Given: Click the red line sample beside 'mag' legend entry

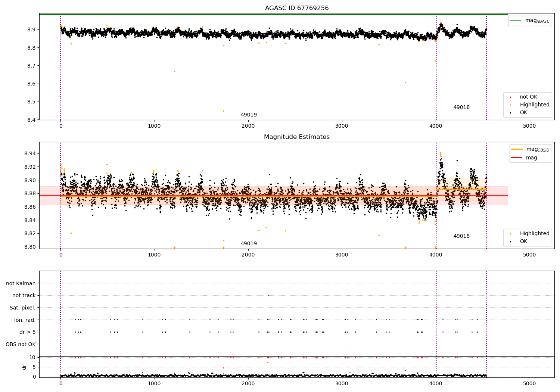Looking at the screenshot, I should pos(517,158).
